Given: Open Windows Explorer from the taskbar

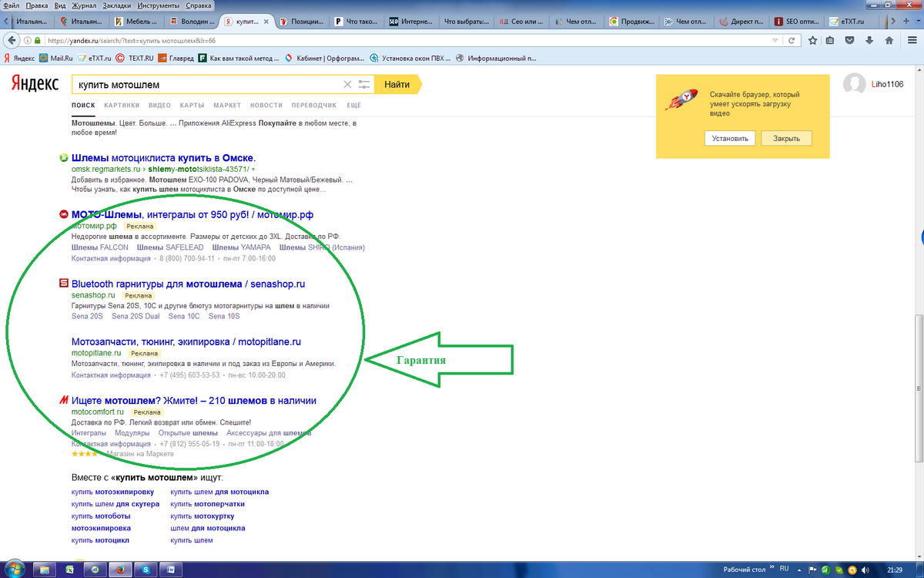Looking at the screenshot, I should (x=45, y=570).
